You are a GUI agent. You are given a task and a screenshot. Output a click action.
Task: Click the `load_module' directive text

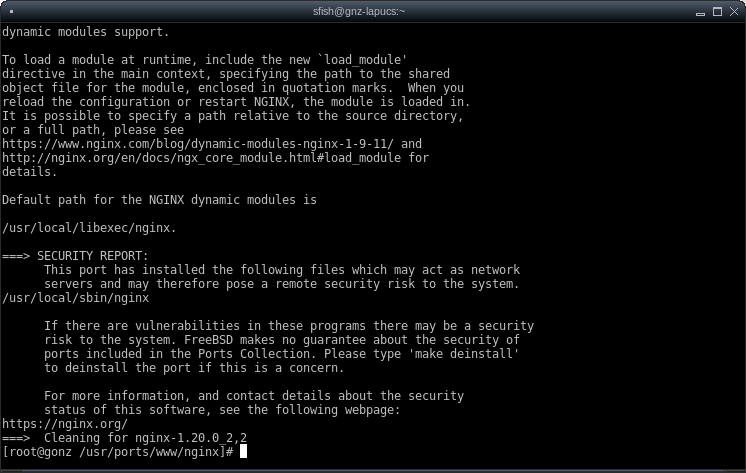pos(363,60)
